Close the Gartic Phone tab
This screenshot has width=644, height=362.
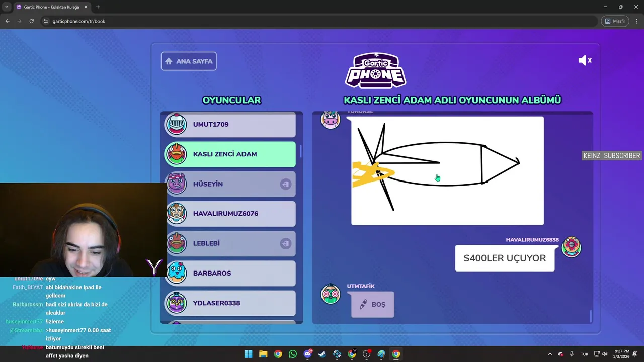coord(86,7)
